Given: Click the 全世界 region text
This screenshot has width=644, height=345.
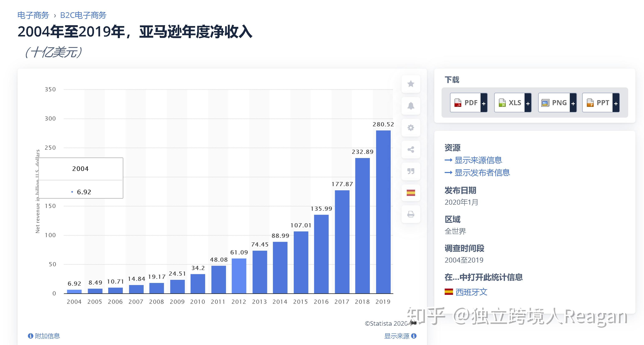Looking at the screenshot, I should (x=455, y=231).
